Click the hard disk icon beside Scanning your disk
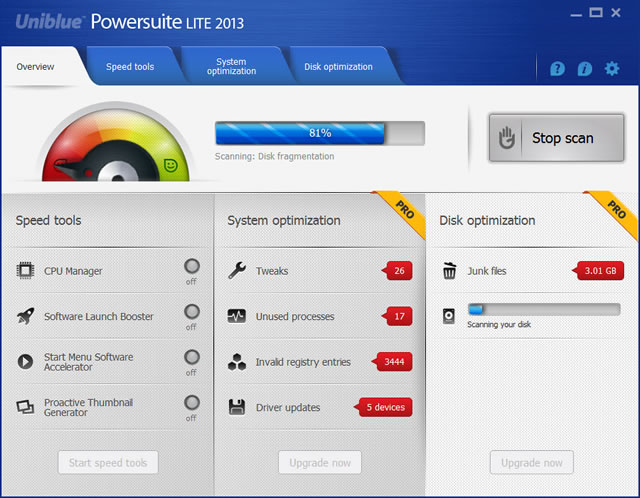The width and height of the screenshot is (640, 498). pyautogui.click(x=449, y=316)
